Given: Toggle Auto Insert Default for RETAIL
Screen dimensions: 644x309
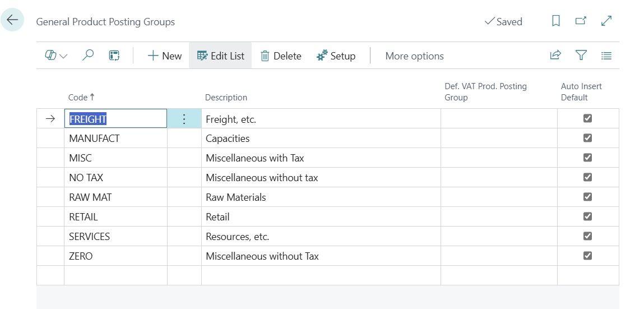Looking at the screenshot, I should [x=588, y=216].
